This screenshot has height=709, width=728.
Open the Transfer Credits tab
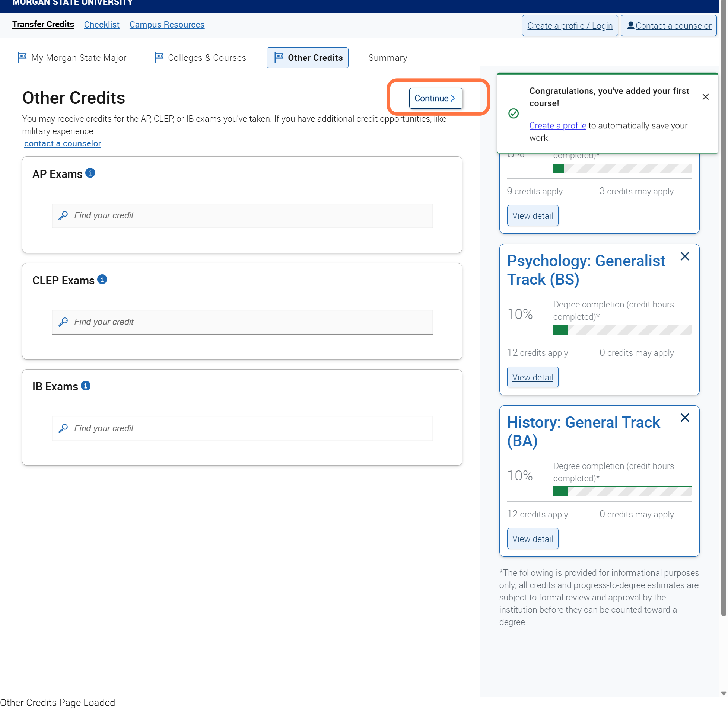[43, 24]
